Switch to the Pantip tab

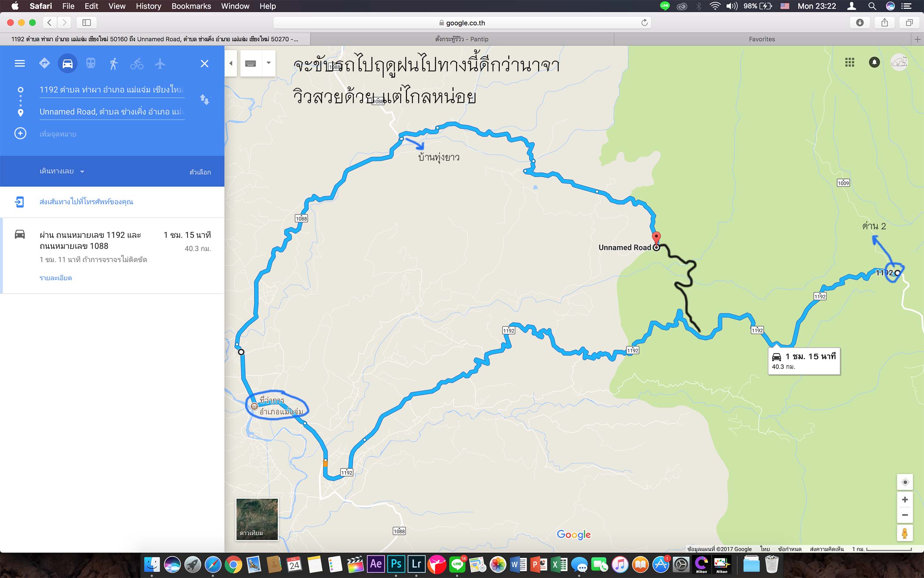[462, 39]
